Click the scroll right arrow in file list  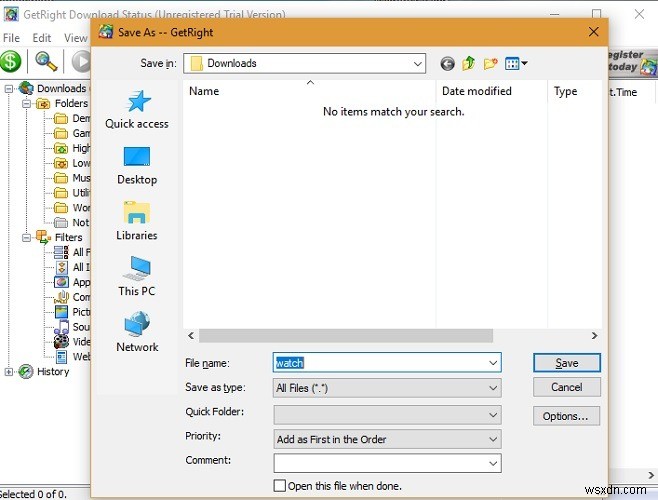pyautogui.click(x=594, y=335)
